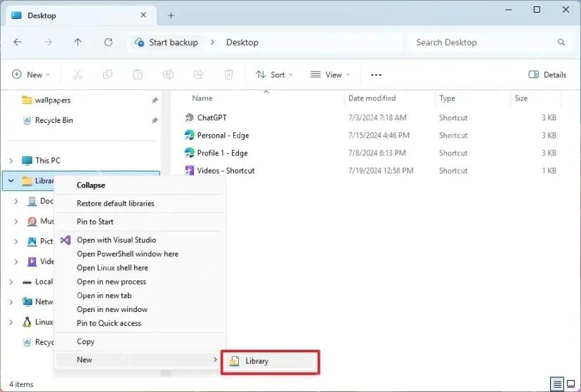This screenshot has width=581, height=392.
Task: Select Pin to Quick access
Action: click(x=140, y=323)
